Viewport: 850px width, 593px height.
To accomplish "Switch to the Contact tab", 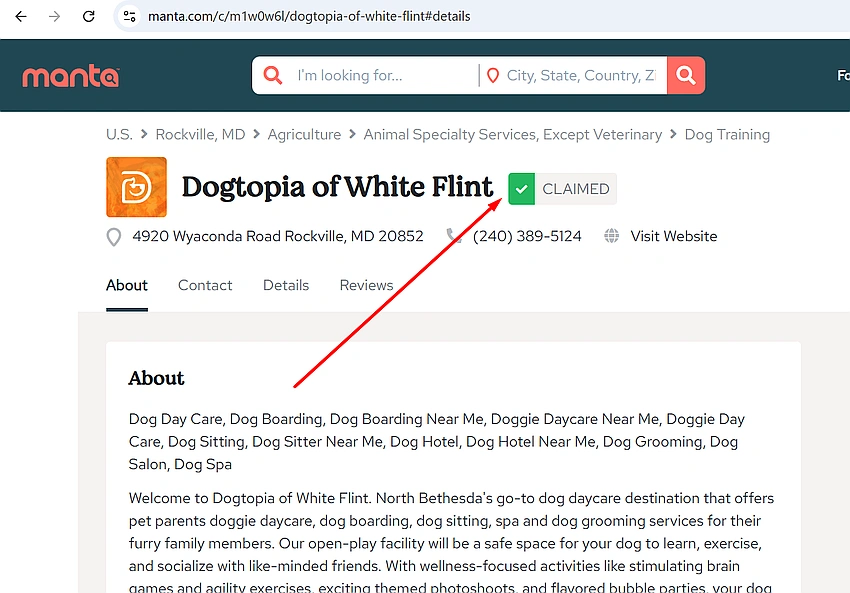I will 205,285.
